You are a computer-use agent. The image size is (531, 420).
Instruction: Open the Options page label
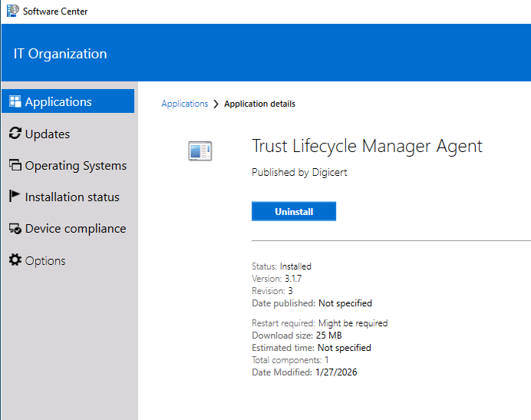tap(45, 260)
